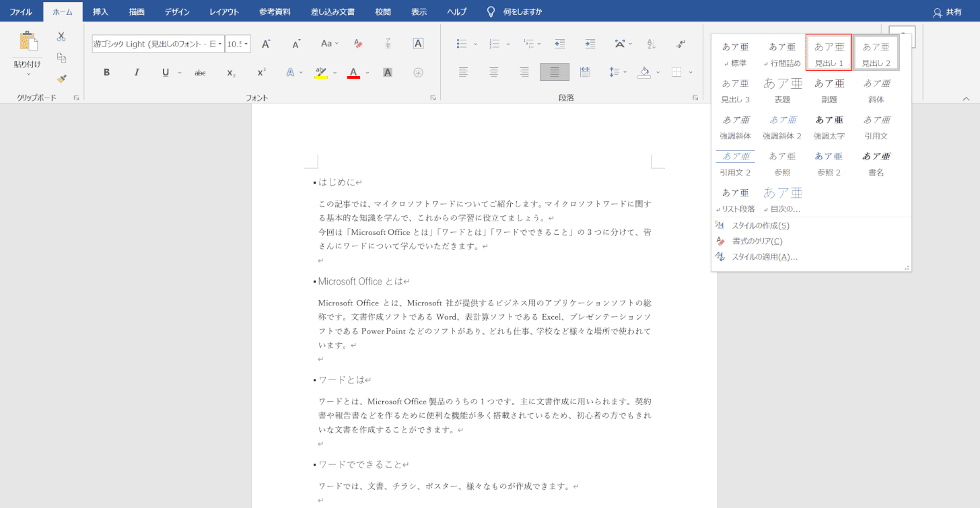
Task: Increase font size with larger A button
Action: pos(266,44)
